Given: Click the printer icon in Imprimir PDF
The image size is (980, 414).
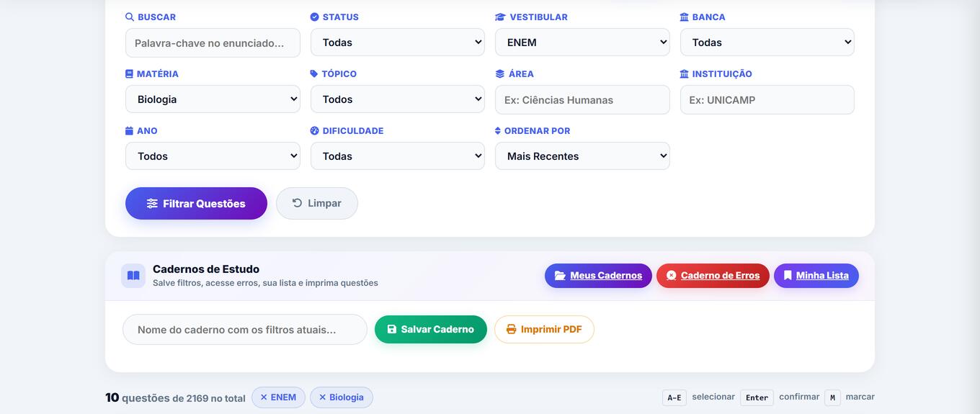Looking at the screenshot, I should pyautogui.click(x=512, y=329).
